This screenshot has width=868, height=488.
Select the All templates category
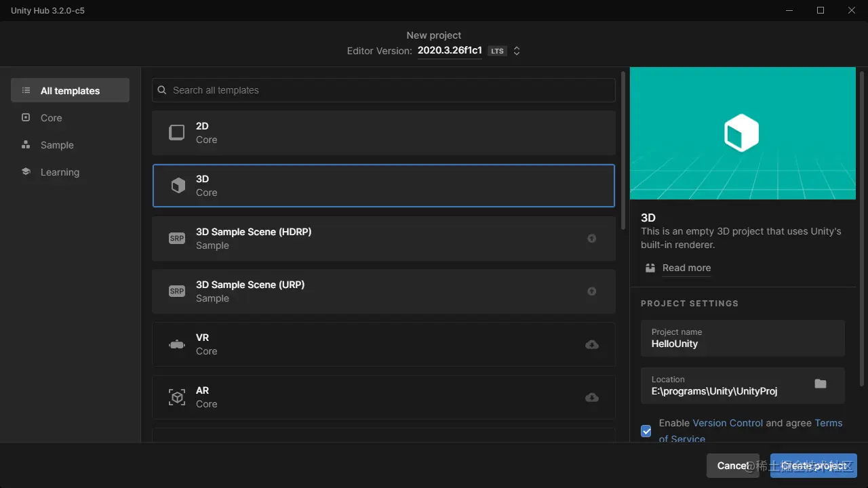tap(70, 90)
